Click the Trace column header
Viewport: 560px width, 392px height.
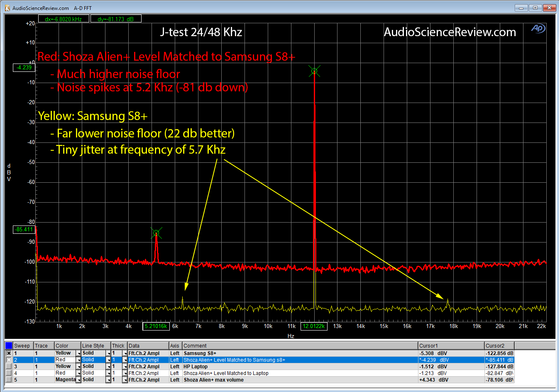pyautogui.click(x=44, y=346)
